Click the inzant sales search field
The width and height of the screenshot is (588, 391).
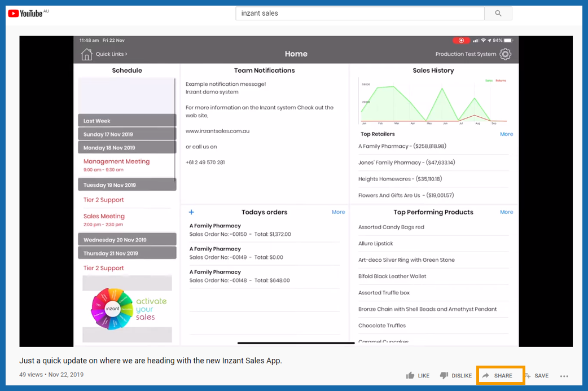click(x=360, y=14)
